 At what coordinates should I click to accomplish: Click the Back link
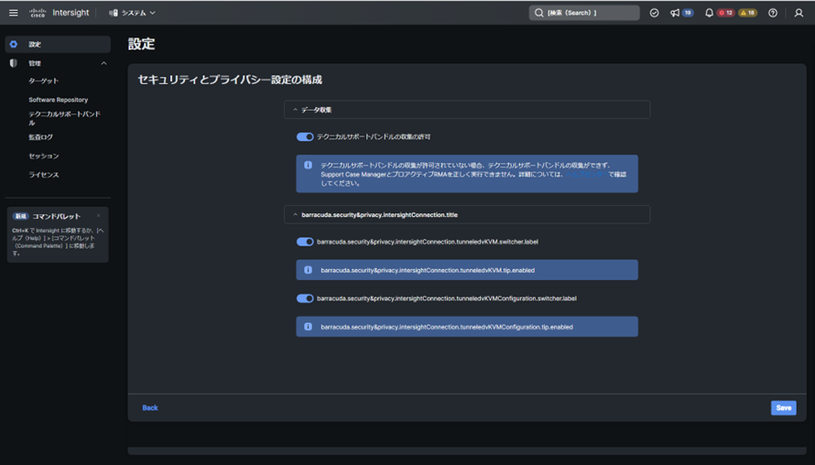(150, 408)
